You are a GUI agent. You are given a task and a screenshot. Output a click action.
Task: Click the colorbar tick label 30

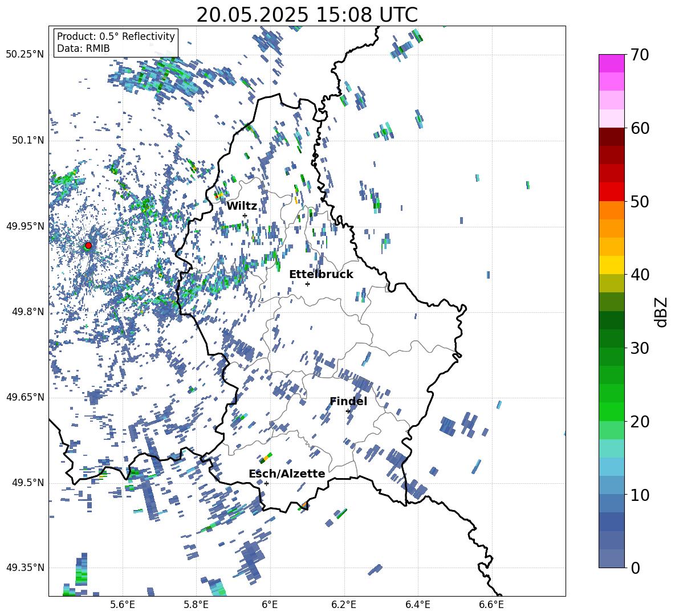pyautogui.click(x=640, y=348)
